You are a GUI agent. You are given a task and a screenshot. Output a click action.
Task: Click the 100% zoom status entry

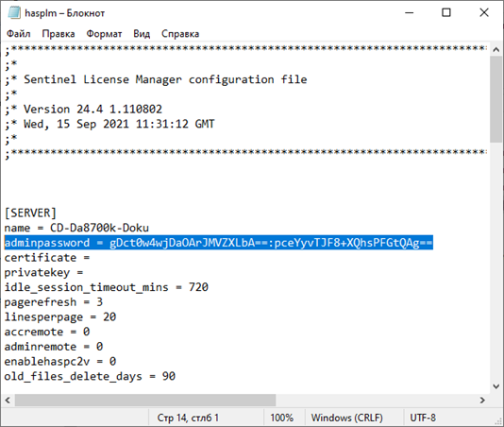pos(281,418)
